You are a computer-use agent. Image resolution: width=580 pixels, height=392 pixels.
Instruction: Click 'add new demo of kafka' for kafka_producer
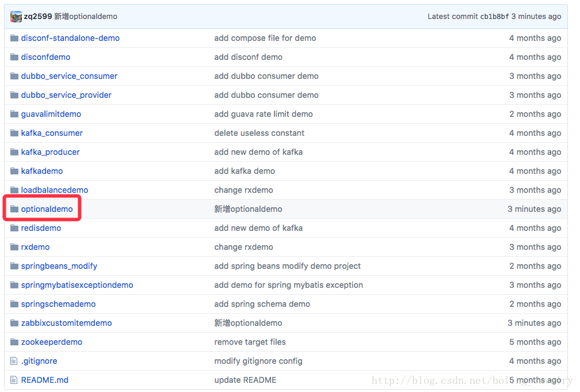(x=258, y=152)
